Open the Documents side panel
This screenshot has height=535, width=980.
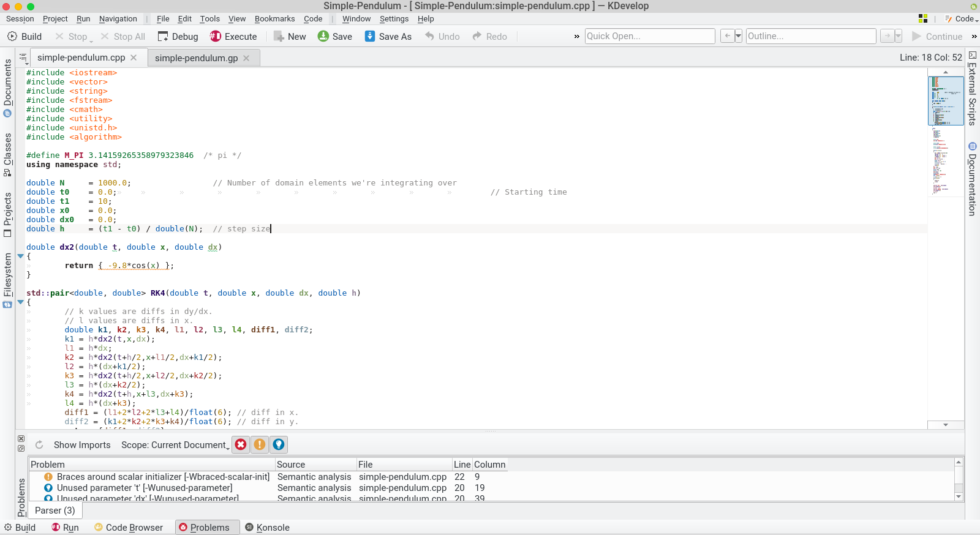pyautogui.click(x=7, y=88)
